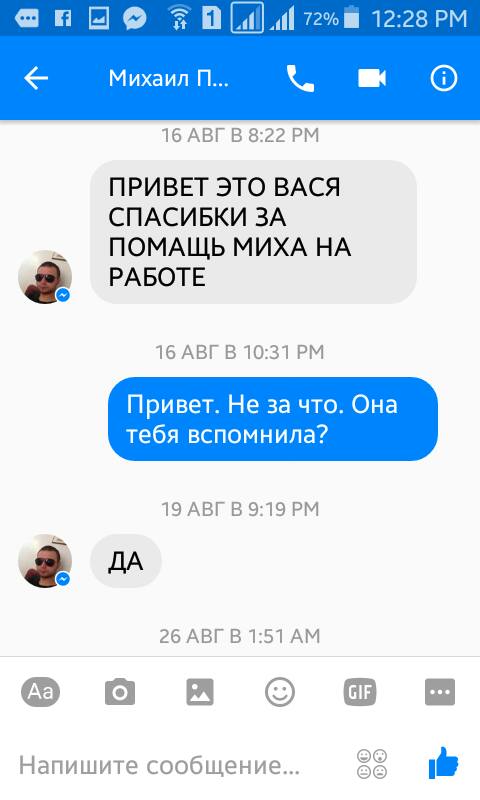Tap the Facebook notification in status bar

tap(63, 19)
